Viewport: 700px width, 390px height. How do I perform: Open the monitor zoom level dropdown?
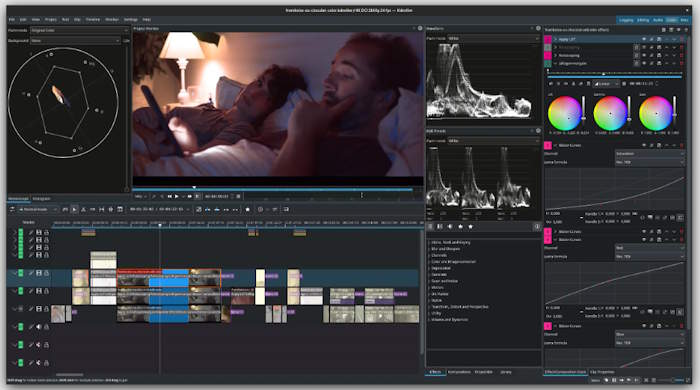141,196
